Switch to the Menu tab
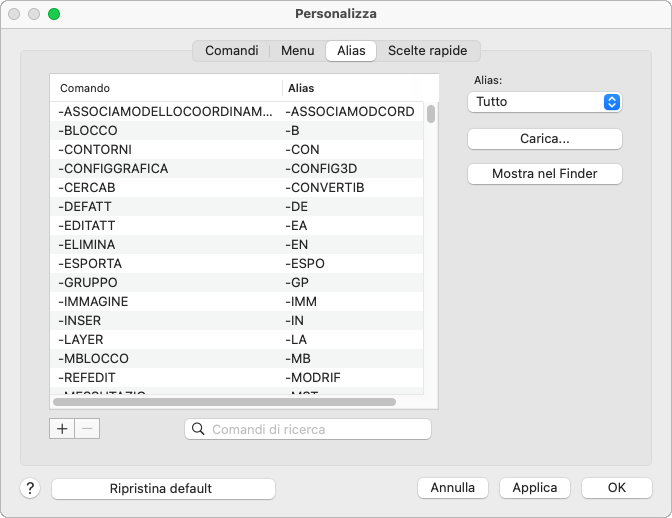The image size is (672, 518). 297,50
